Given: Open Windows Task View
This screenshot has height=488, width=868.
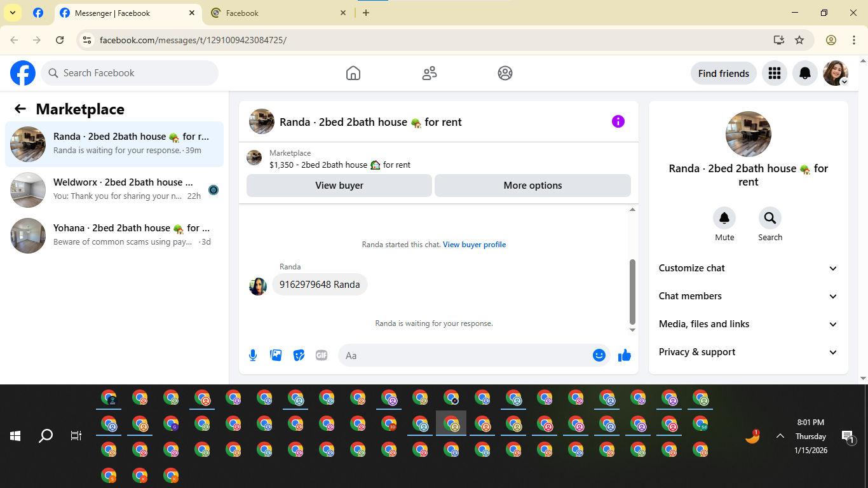Looking at the screenshot, I should [76, 436].
